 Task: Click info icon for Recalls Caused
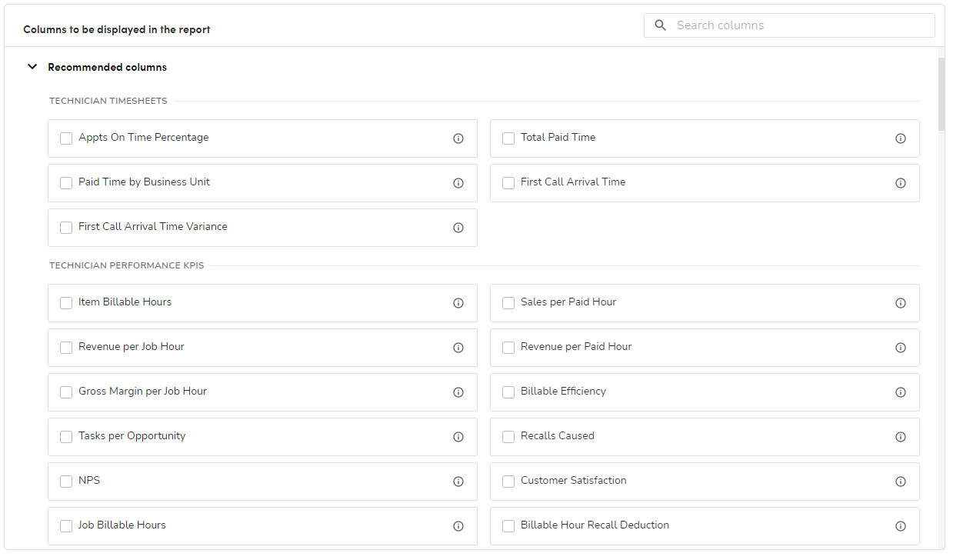coord(901,437)
